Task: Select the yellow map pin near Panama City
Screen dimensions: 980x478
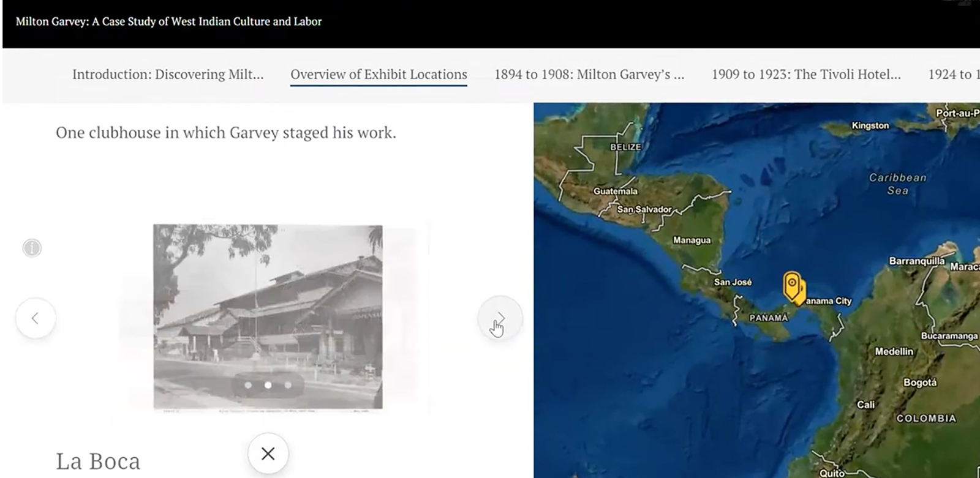Action: tap(793, 286)
